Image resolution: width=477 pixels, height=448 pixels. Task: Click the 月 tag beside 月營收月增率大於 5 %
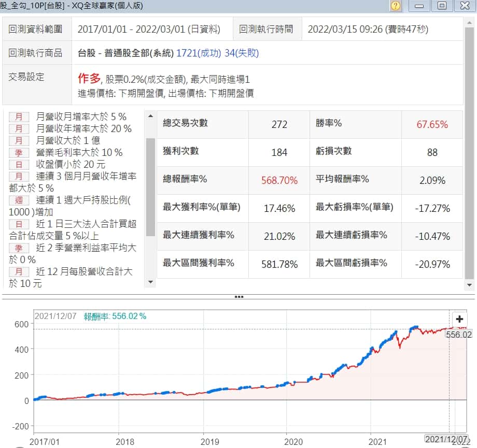[19, 117]
